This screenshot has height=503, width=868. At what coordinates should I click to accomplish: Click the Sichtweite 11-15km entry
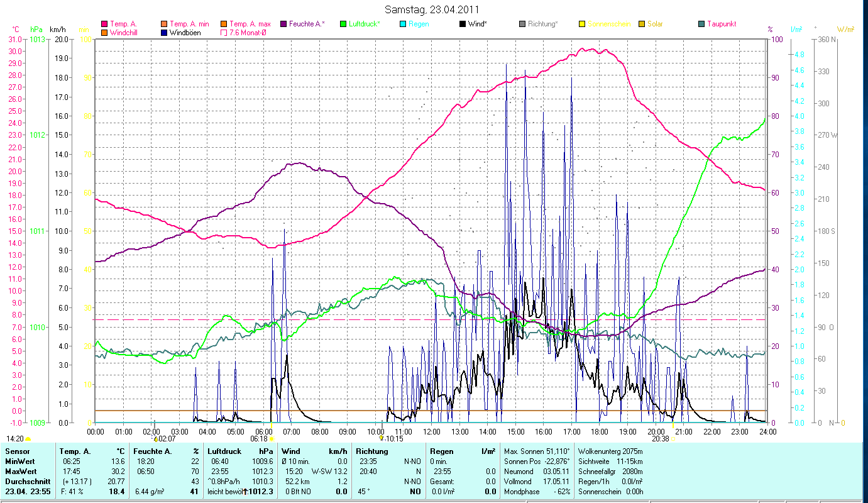(610, 462)
